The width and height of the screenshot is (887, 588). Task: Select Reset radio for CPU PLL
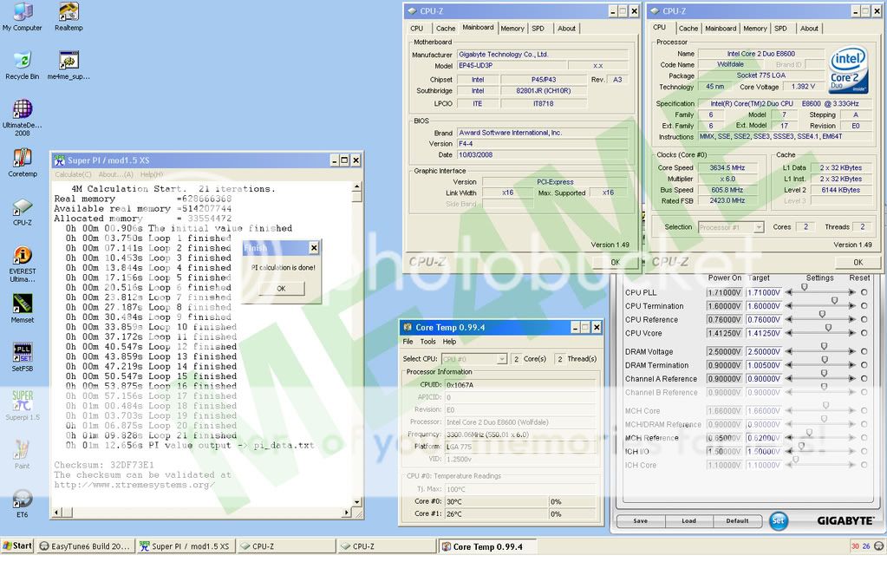tap(864, 292)
